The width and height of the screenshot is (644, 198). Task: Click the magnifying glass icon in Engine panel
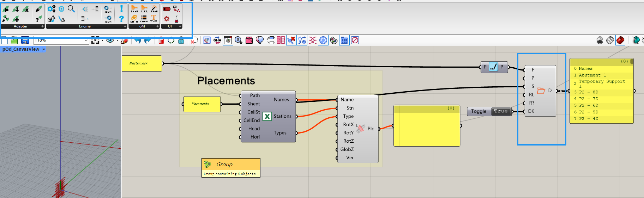tap(71, 9)
